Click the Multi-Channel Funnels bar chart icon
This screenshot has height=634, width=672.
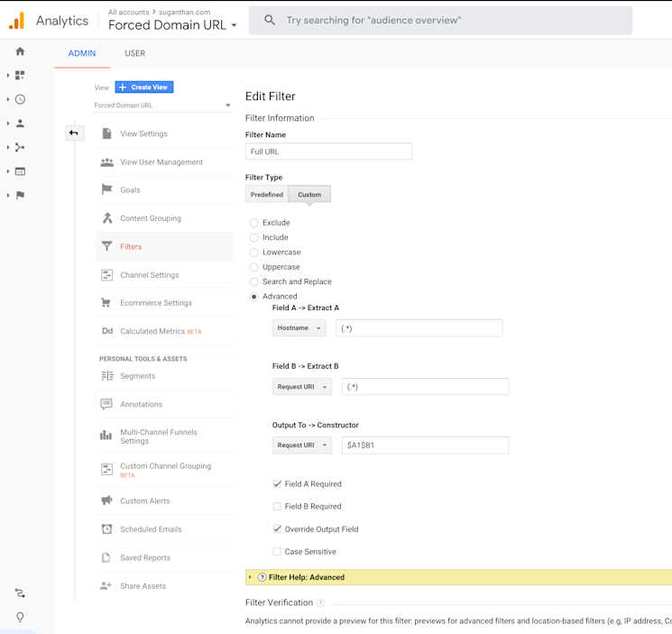tap(106, 436)
